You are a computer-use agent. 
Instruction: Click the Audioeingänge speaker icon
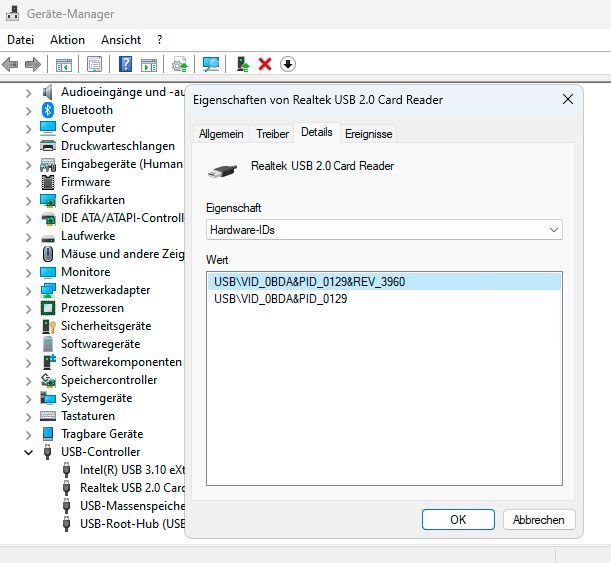coord(48,92)
